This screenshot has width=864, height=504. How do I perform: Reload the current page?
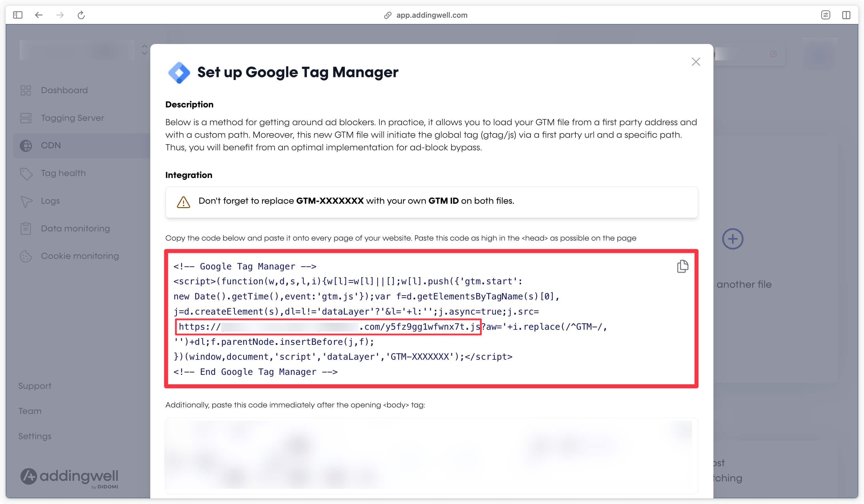tap(81, 15)
